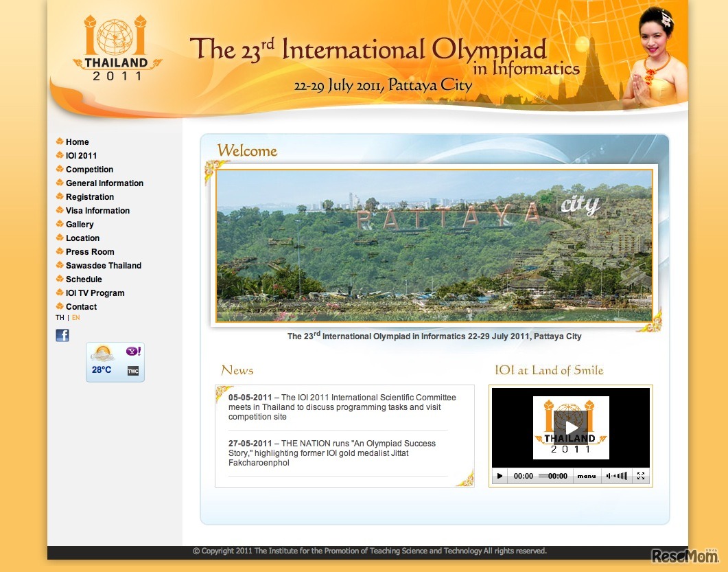Open the Schedule page
The height and width of the screenshot is (572, 728).
[84, 279]
